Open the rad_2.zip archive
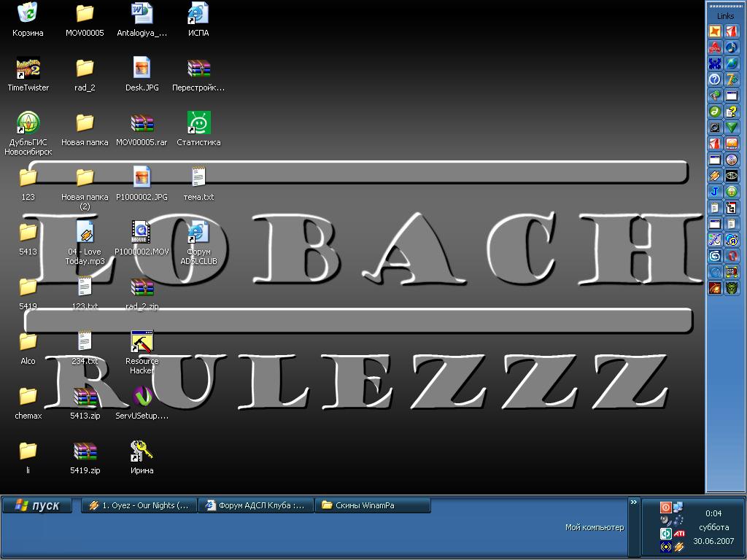Image resolution: width=747 pixels, height=560 pixels. [x=142, y=293]
